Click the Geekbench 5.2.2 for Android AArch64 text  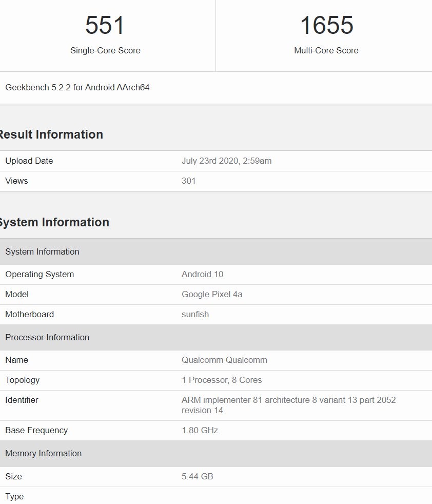(x=77, y=87)
